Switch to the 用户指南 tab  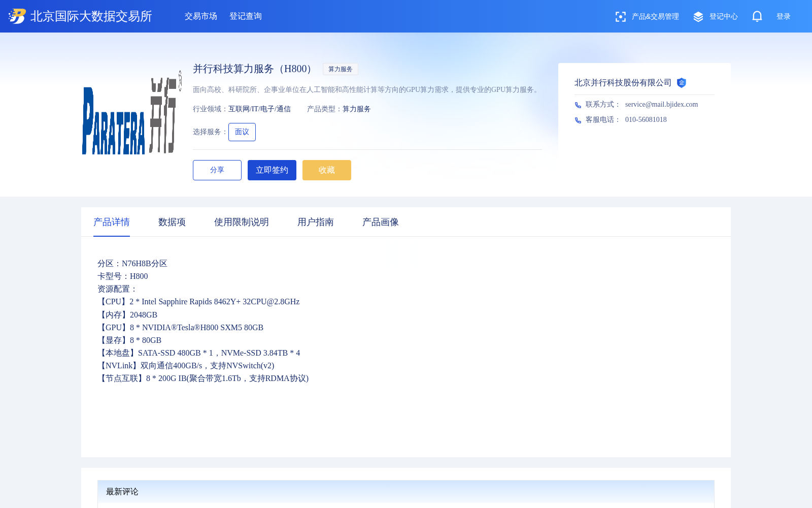(316, 222)
